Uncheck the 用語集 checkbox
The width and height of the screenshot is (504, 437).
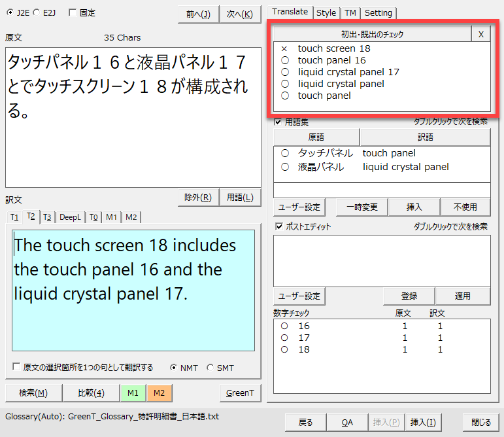pos(278,122)
